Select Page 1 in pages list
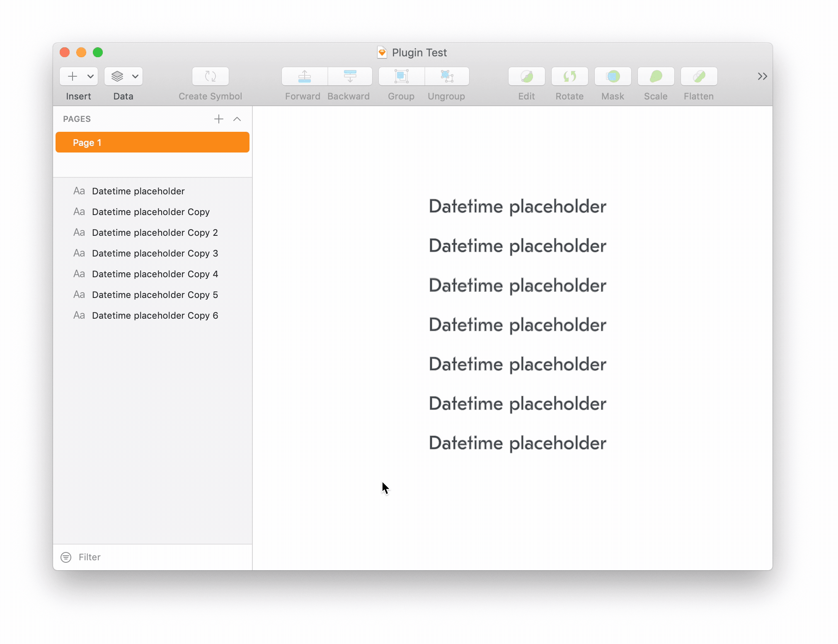 [152, 143]
